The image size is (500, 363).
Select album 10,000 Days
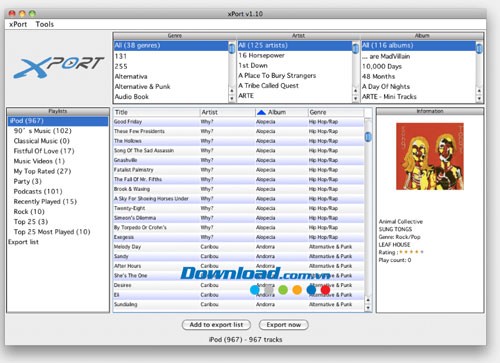(x=419, y=66)
